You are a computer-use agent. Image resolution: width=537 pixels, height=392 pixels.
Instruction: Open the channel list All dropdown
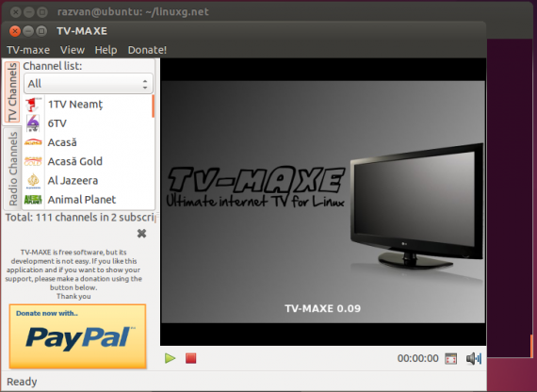[x=89, y=83]
